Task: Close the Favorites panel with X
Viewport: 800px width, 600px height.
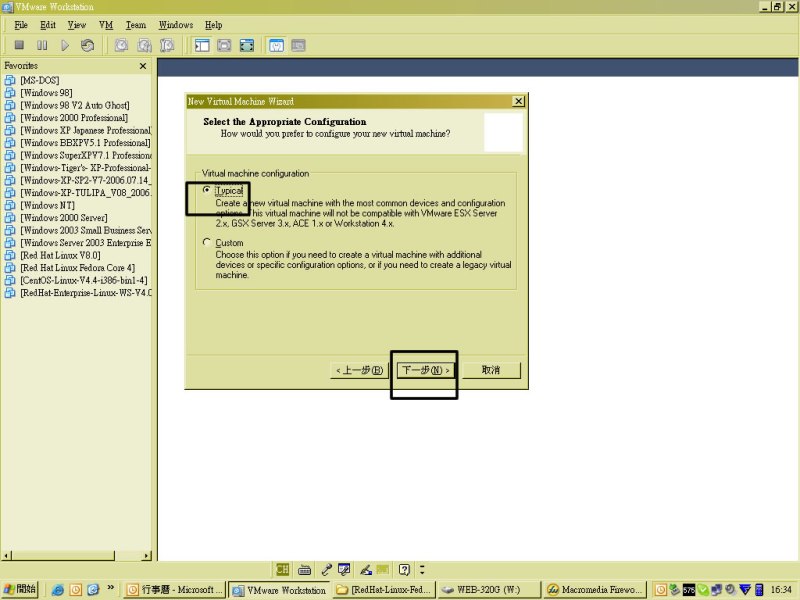Action: point(143,66)
